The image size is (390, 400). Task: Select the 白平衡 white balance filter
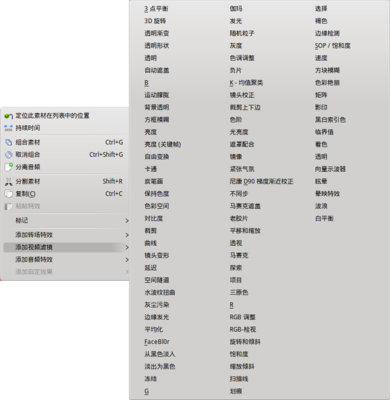click(324, 218)
